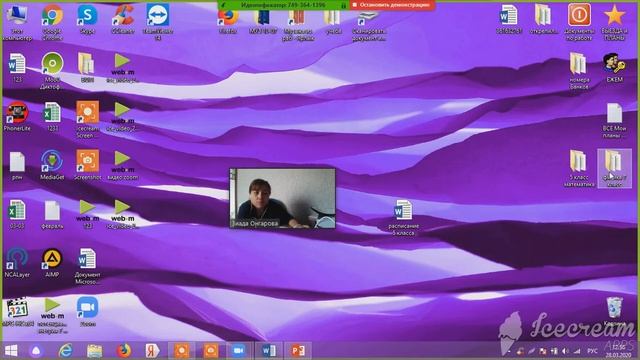Launch Google Chrome from the desktop

[x=52, y=22]
